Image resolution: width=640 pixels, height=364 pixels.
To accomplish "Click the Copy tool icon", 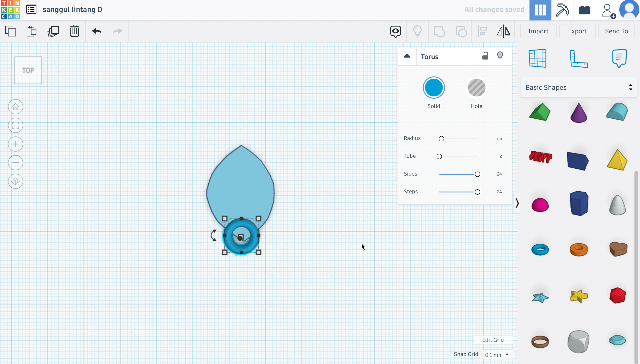I will 11,31.
